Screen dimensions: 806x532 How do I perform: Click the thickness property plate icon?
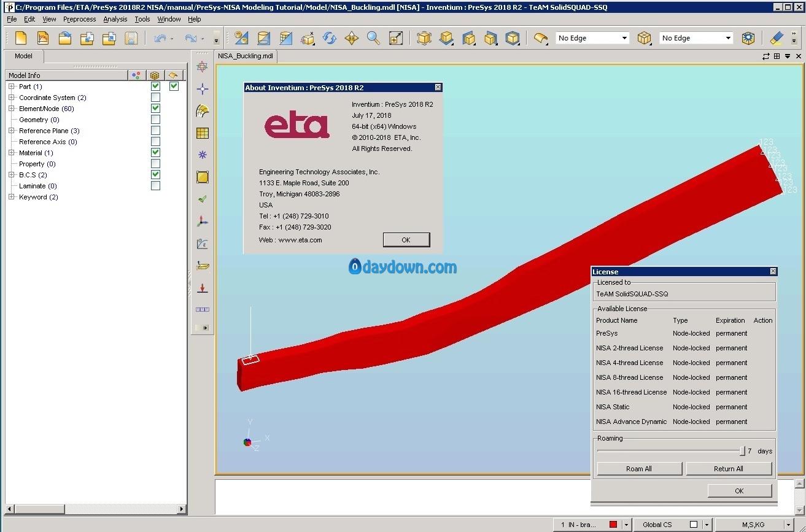pyautogui.click(x=203, y=266)
